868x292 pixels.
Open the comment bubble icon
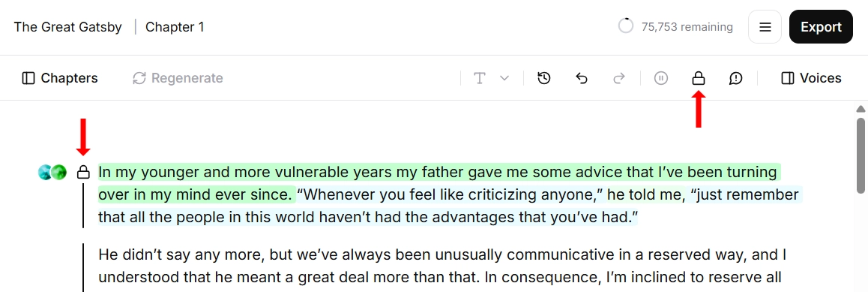pos(735,79)
